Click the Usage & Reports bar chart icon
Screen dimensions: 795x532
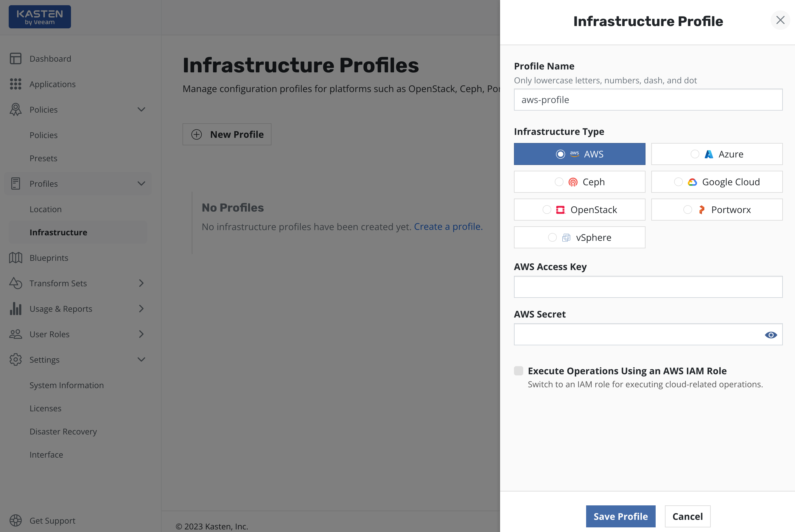16,309
